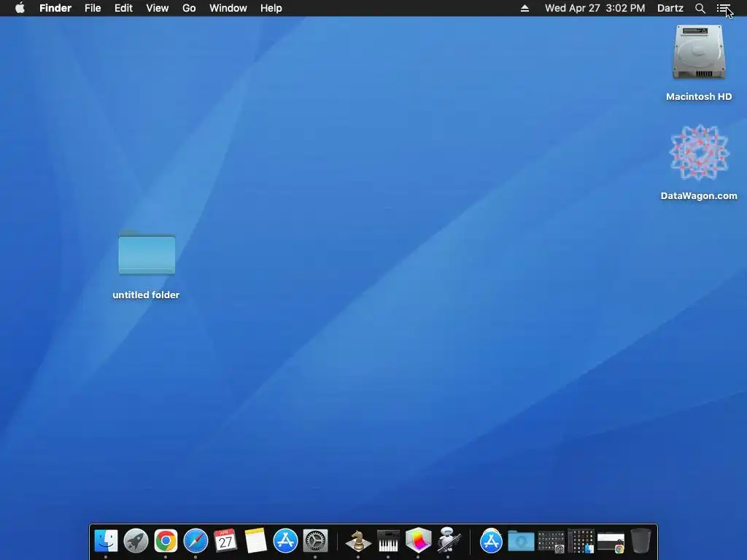Open the File menu
The width and height of the screenshot is (747, 560).
click(93, 8)
